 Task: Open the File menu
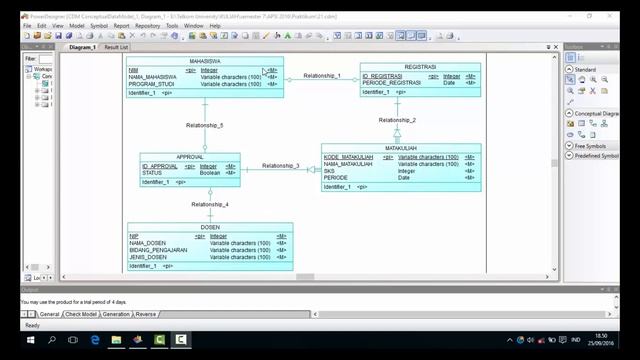click(27, 26)
